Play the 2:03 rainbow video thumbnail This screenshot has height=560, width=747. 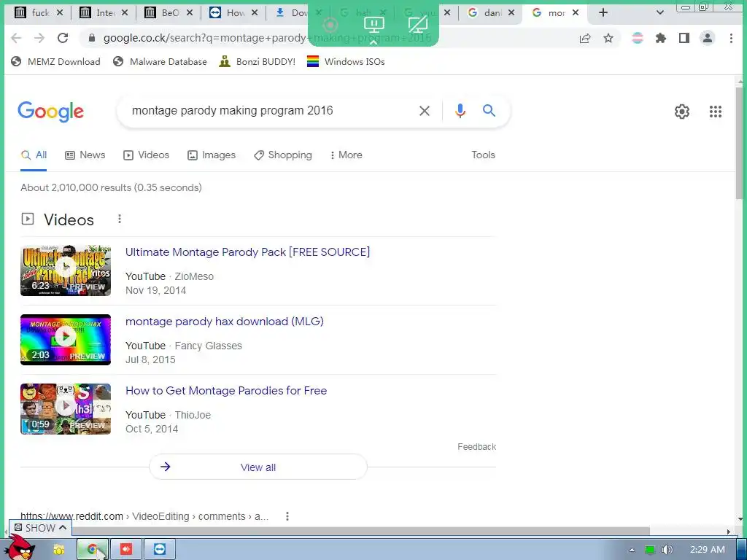(x=66, y=340)
